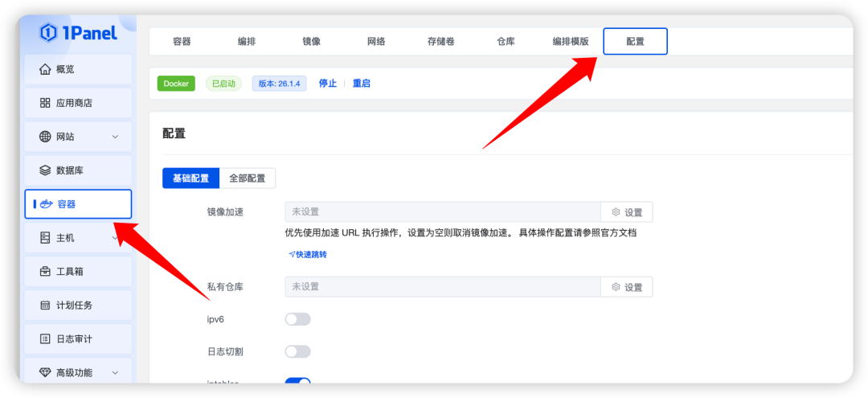Click the 版本: 26.1.4 badge
This screenshot has width=868, height=398.
coord(280,84)
